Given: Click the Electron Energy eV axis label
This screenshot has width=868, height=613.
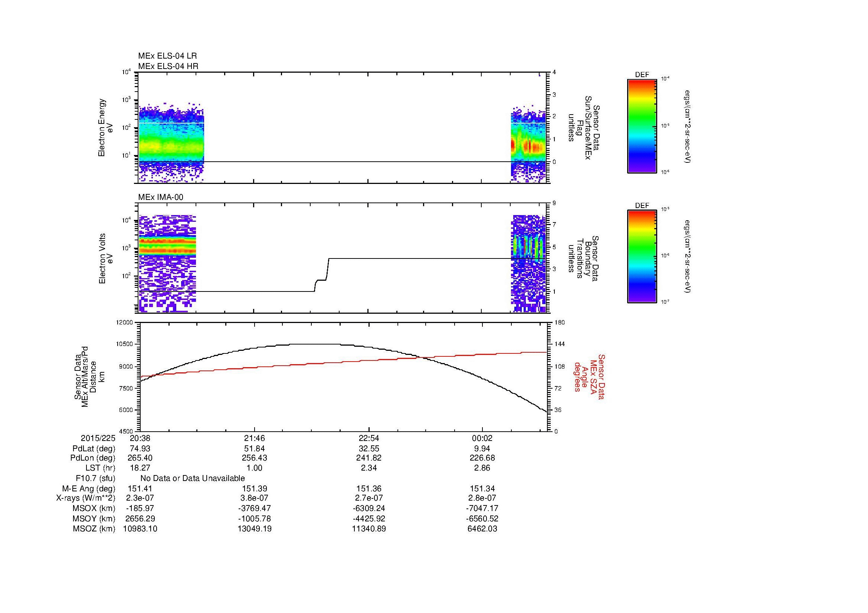Looking at the screenshot, I should click(106, 128).
